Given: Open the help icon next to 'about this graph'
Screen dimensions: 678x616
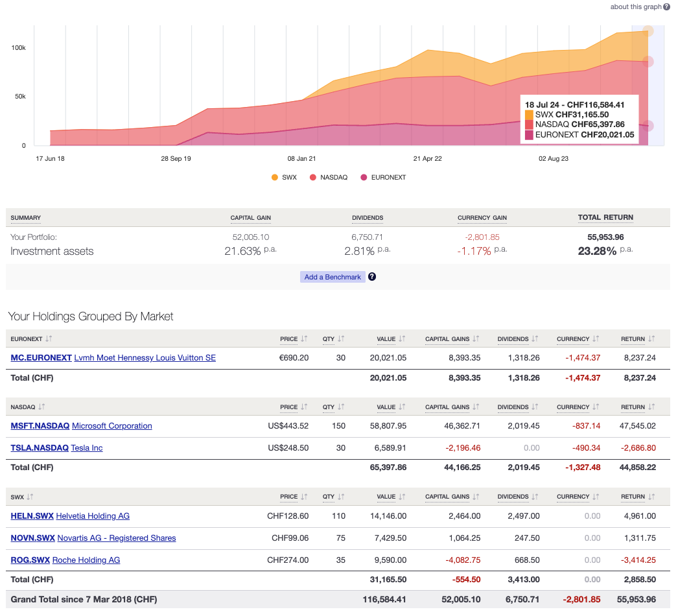Looking at the screenshot, I should (x=668, y=6).
